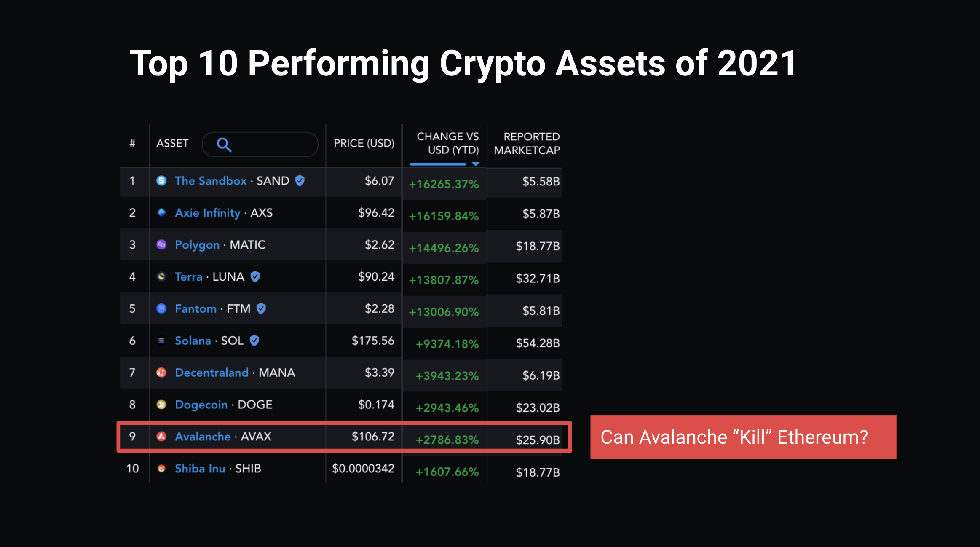Open the Shiba Inu asset link

click(200, 468)
